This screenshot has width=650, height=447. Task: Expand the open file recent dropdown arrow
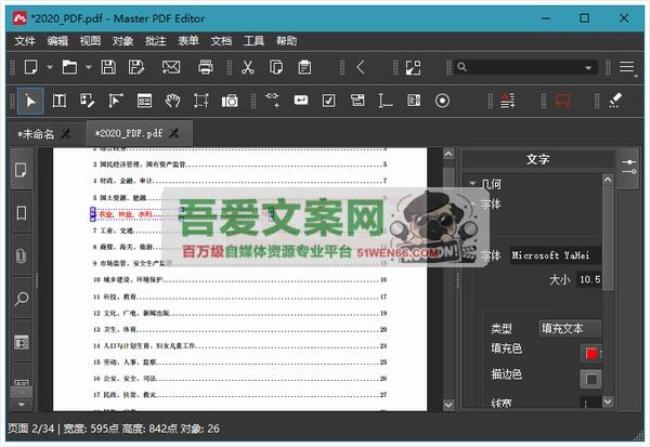click(x=88, y=67)
